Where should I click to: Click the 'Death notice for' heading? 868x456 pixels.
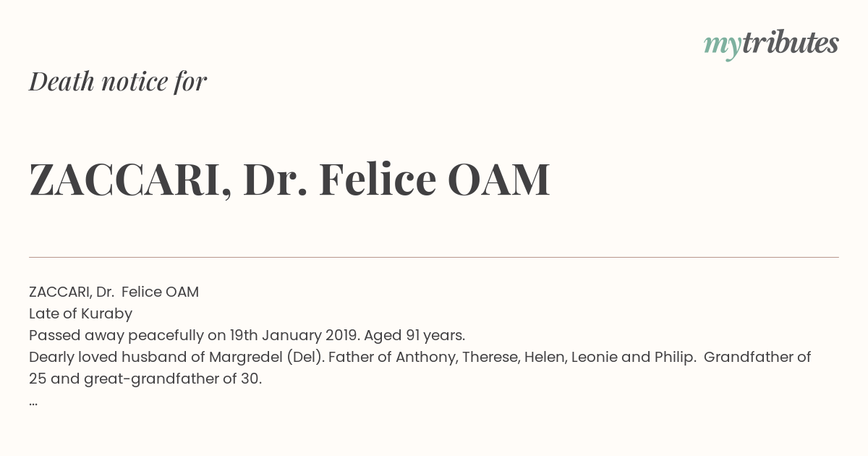point(118,82)
